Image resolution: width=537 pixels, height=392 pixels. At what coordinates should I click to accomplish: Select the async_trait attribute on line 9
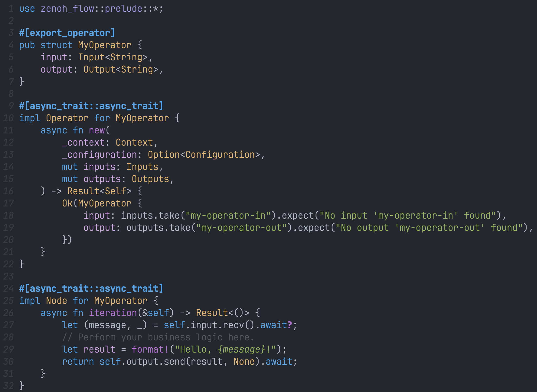click(91, 106)
